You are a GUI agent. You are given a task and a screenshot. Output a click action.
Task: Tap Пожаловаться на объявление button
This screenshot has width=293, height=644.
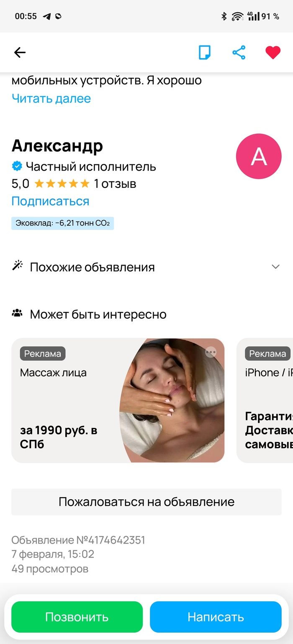click(x=146, y=502)
